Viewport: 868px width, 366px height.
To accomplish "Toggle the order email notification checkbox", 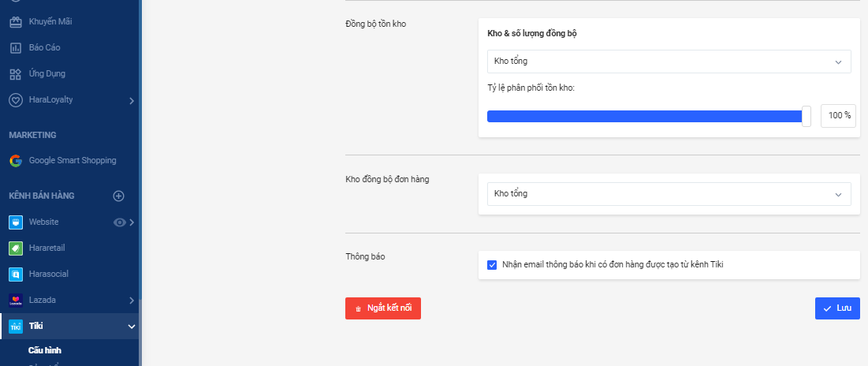I will coord(492,265).
